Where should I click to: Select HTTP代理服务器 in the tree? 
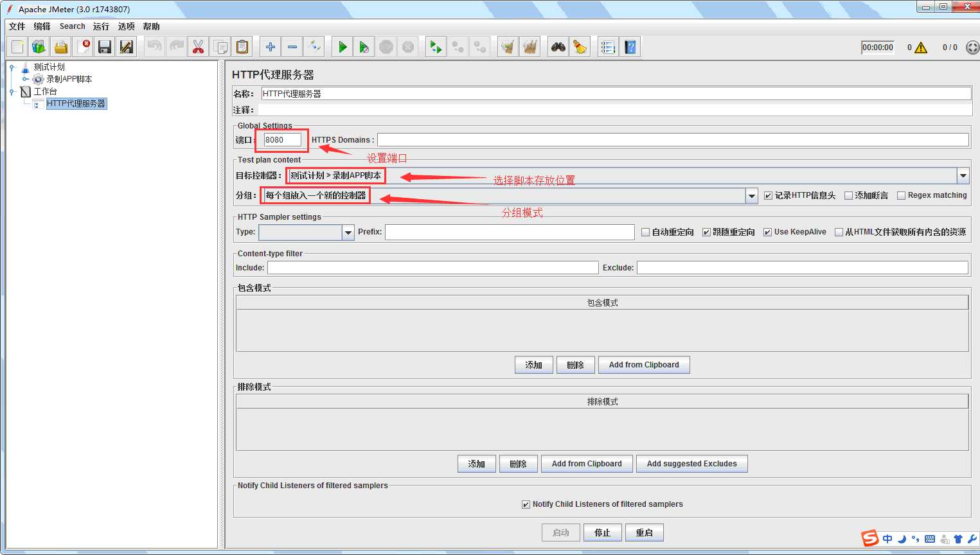76,103
